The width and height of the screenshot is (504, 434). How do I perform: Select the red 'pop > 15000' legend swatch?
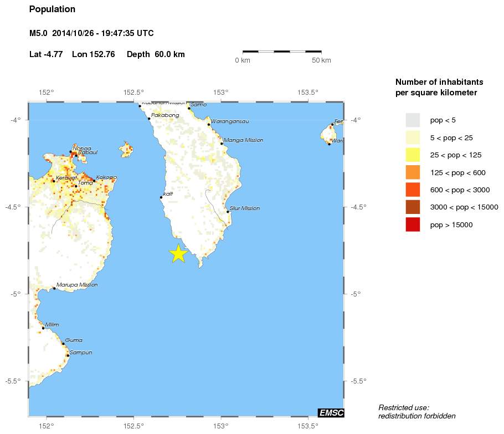pyautogui.click(x=413, y=224)
